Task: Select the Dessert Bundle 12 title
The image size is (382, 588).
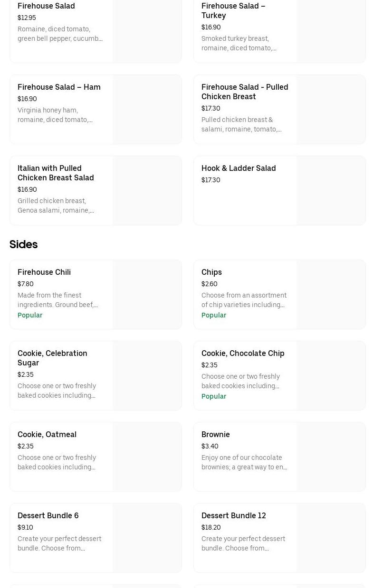Action: (x=233, y=516)
